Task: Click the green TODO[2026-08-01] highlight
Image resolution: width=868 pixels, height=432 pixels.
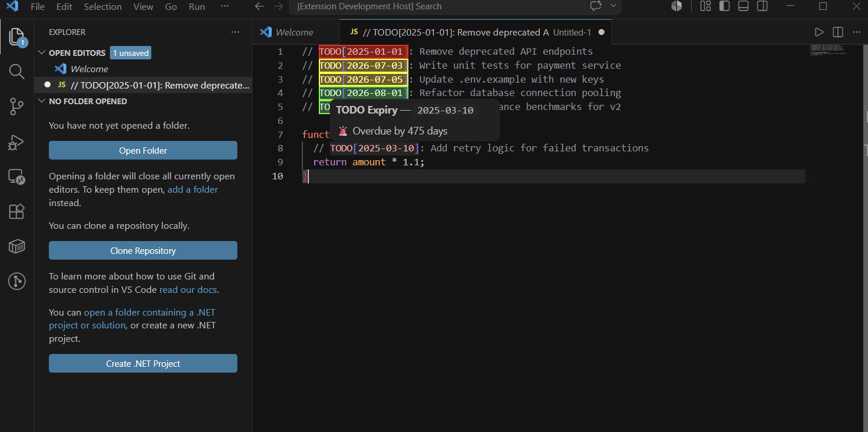Action: tap(364, 93)
